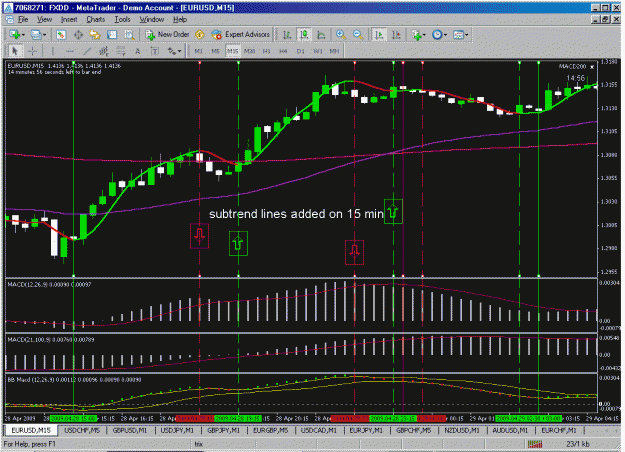
Task: Open the Charts menu
Action: point(96,19)
